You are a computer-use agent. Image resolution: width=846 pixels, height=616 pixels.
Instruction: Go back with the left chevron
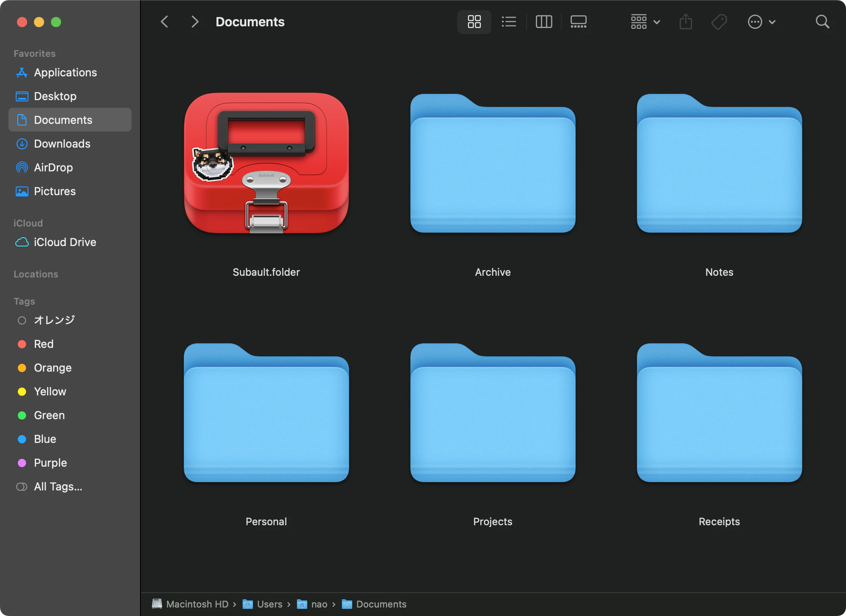[x=165, y=22]
